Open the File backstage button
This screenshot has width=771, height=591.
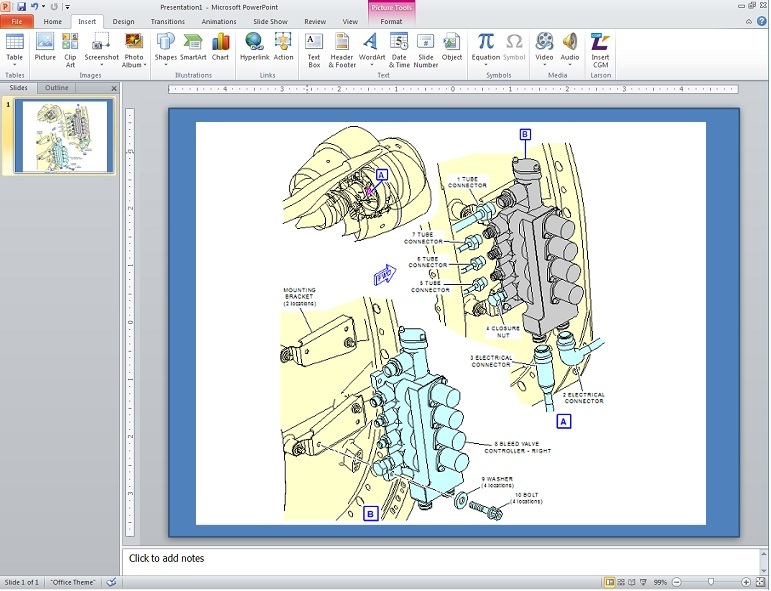click(17, 21)
